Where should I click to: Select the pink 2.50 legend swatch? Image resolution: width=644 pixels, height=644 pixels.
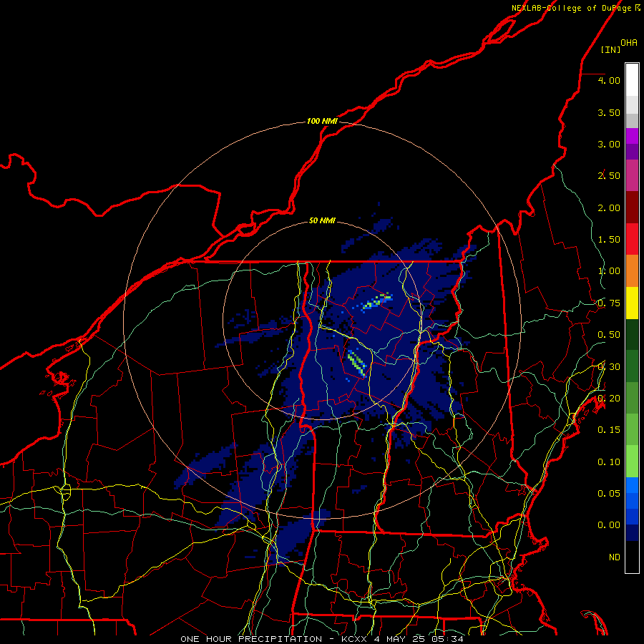tap(632, 175)
